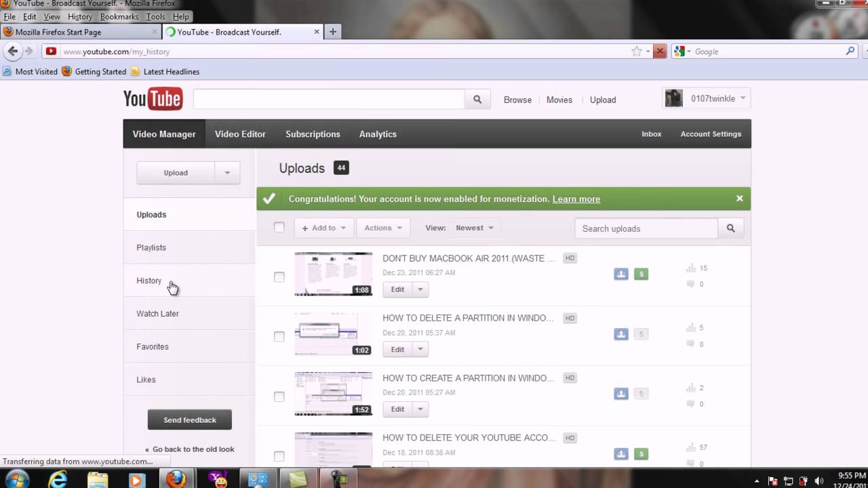This screenshot has width=868, height=488.
Task: Click Firefox icon in the taskbar
Action: pyautogui.click(x=176, y=479)
